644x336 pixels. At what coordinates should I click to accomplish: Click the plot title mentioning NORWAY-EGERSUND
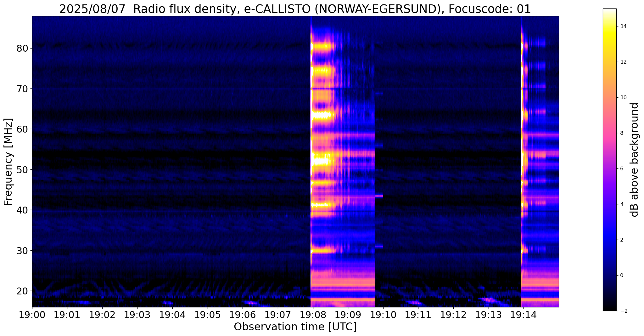coord(295,9)
